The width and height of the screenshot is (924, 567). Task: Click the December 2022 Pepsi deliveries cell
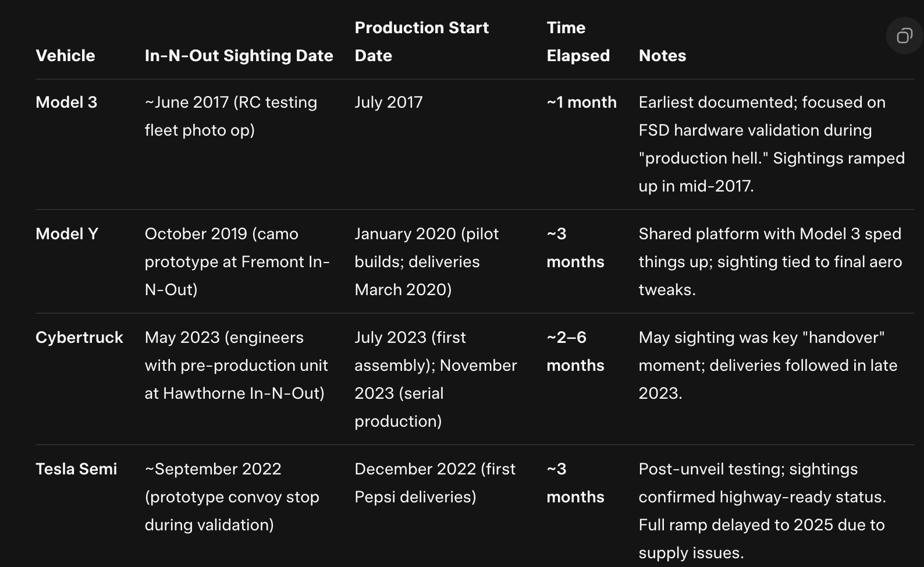click(435, 483)
